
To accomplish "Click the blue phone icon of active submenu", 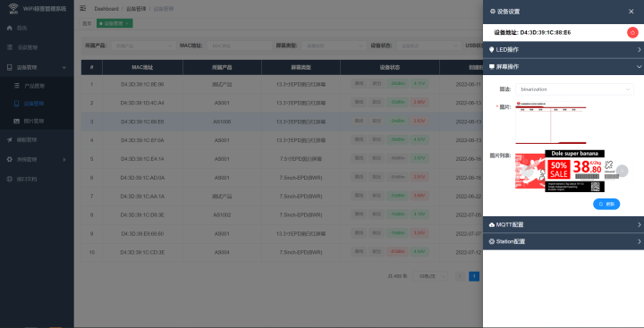I will click(x=16, y=104).
